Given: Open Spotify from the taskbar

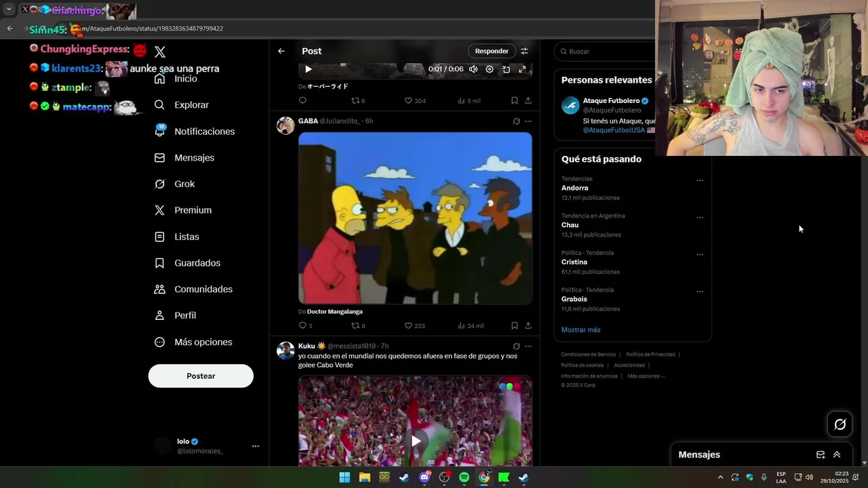Looking at the screenshot, I should coord(464,477).
